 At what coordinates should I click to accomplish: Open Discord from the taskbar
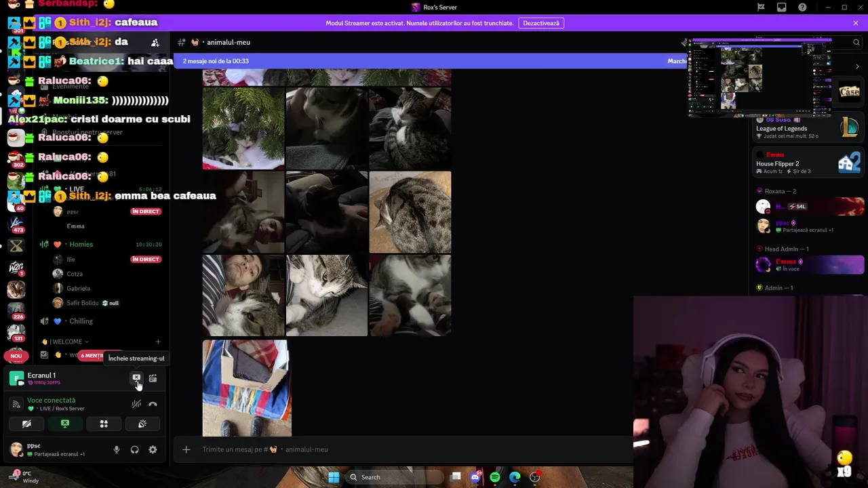coord(475,477)
